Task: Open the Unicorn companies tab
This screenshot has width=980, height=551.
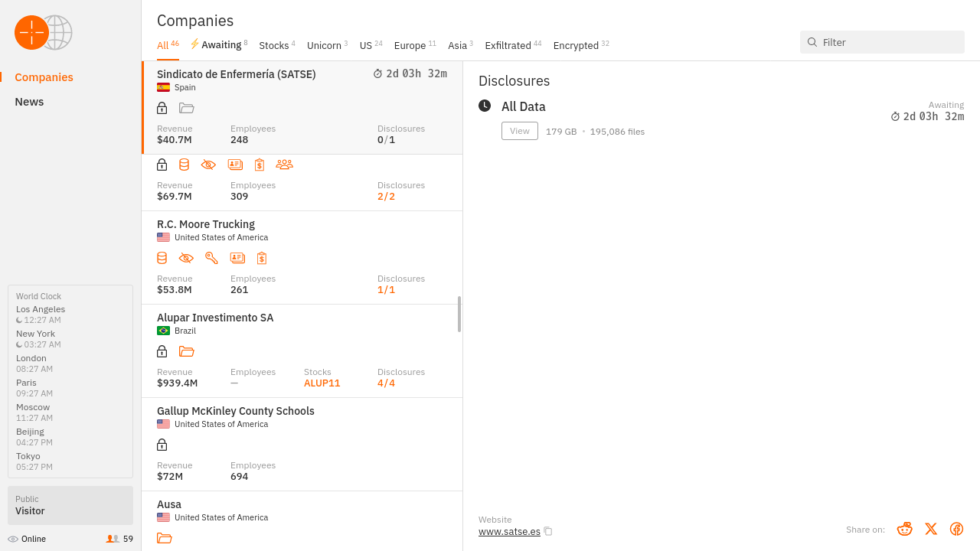Action: click(324, 46)
